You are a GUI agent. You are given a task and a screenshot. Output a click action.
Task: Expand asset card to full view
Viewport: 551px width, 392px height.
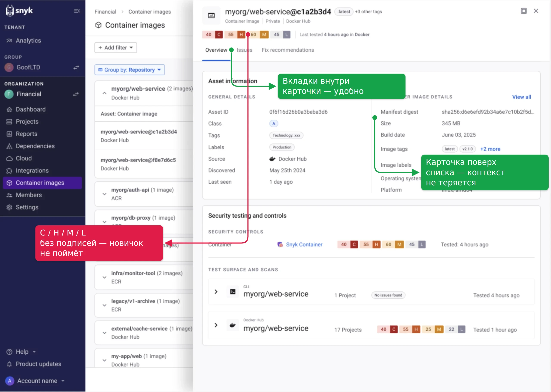tap(524, 11)
